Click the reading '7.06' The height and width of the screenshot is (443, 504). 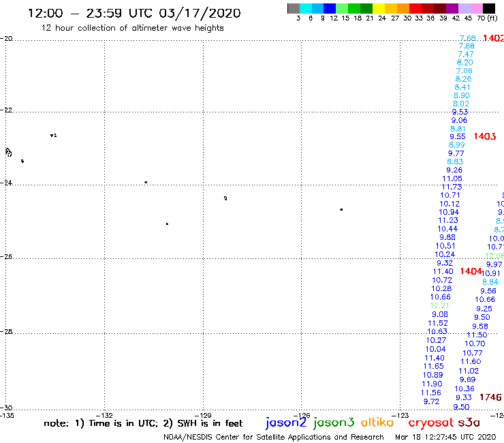click(x=464, y=71)
